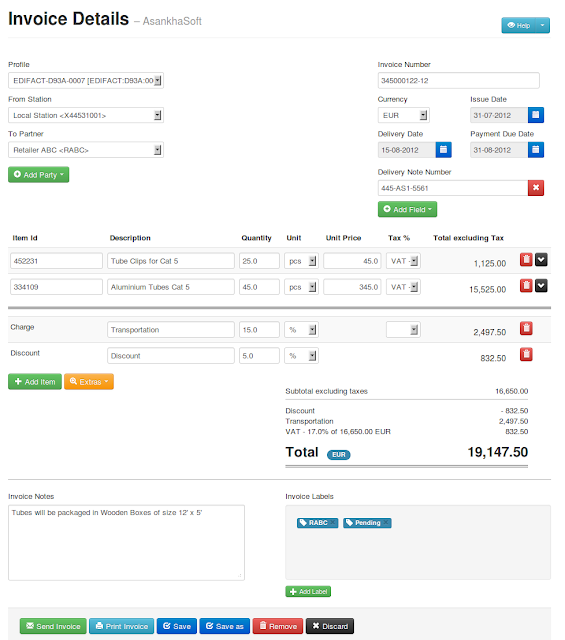Delete the Tube Clips for Cat 5 row
Image resolution: width=565 pixels, height=640 pixels.
[526, 260]
